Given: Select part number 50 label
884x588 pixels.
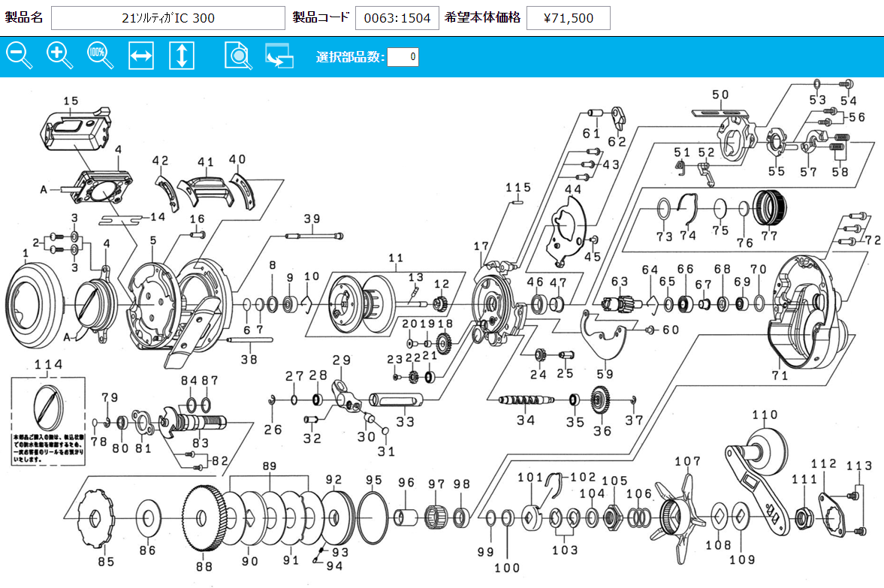Looking at the screenshot, I should [x=720, y=95].
